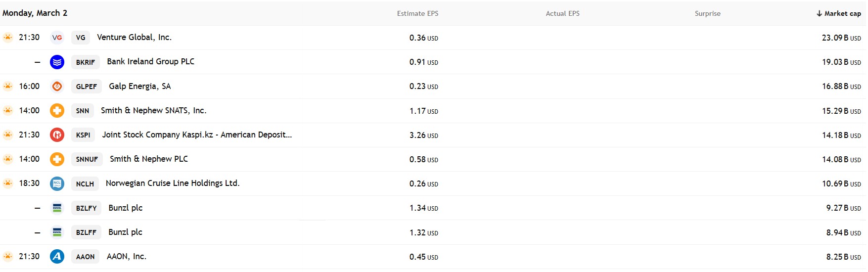
Task: Click the Venture Global company logo
Action: (57, 38)
